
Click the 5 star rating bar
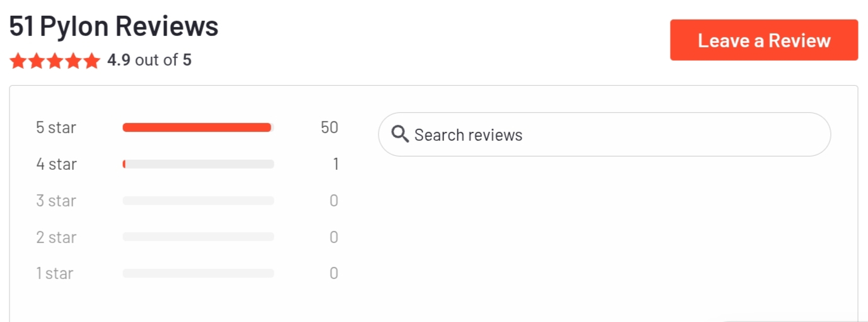[x=198, y=128]
